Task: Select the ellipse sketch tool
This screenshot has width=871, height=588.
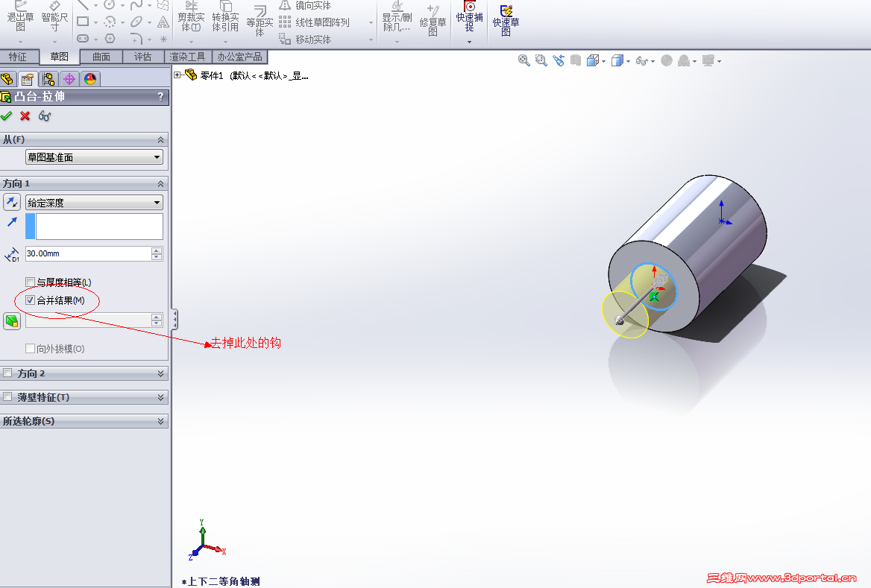Action: click(x=136, y=22)
